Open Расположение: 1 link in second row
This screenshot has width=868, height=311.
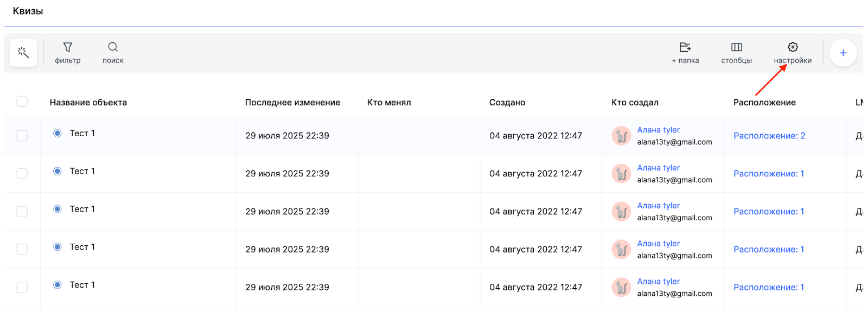pos(769,174)
